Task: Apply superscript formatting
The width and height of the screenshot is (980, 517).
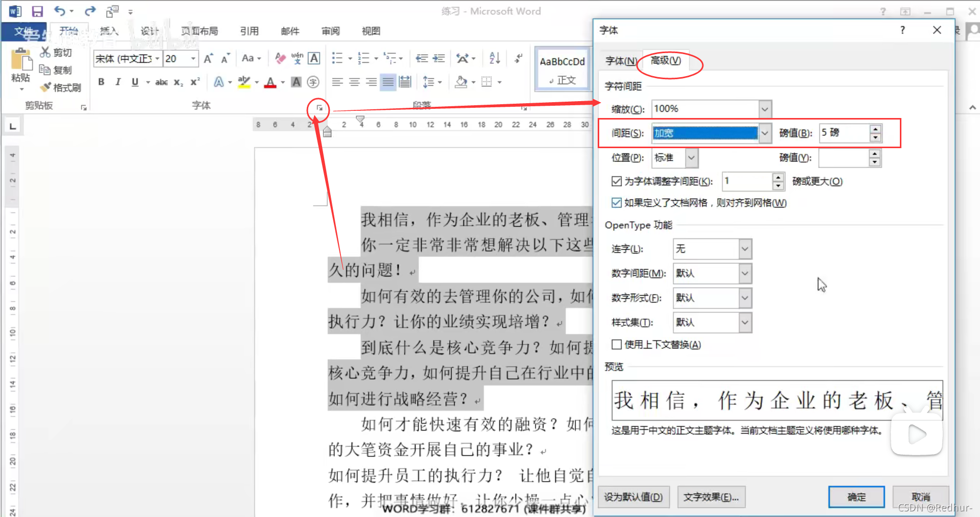Action: [x=193, y=82]
